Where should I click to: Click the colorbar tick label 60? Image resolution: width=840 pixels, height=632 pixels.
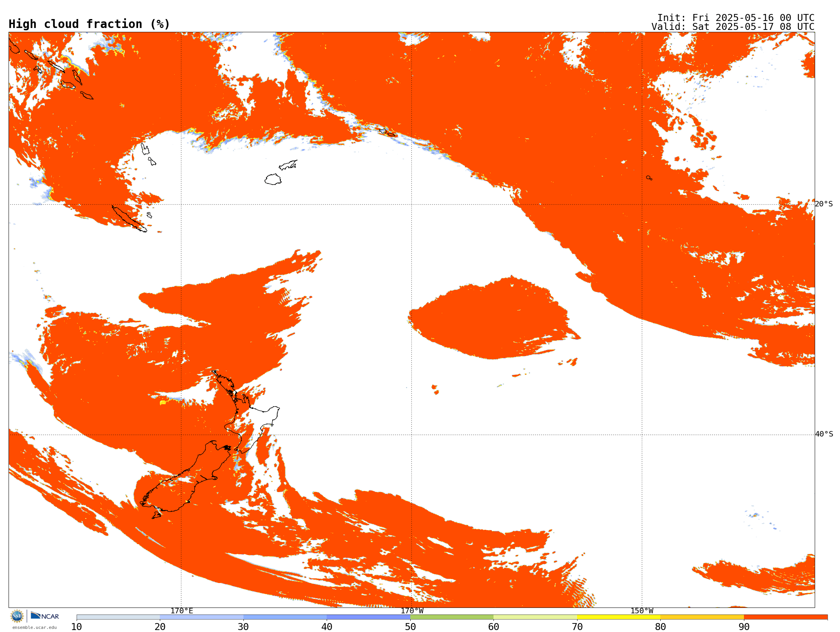tap(493, 627)
